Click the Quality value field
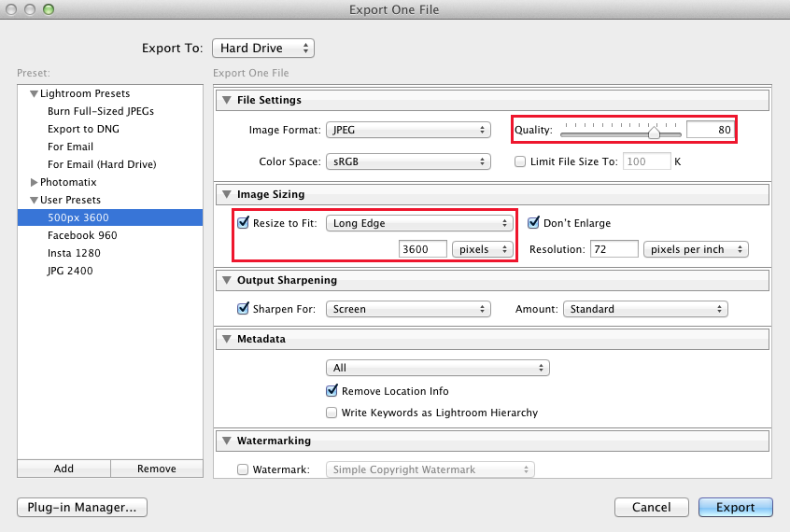Viewport: 790px width, 532px height. [x=710, y=130]
